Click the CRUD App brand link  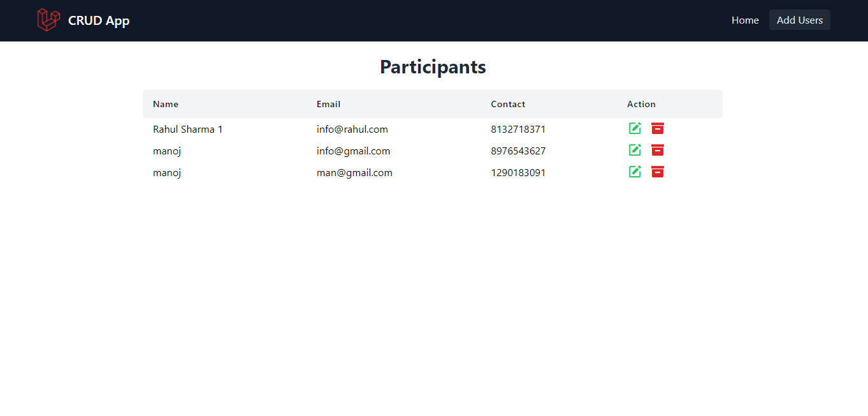(99, 20)
